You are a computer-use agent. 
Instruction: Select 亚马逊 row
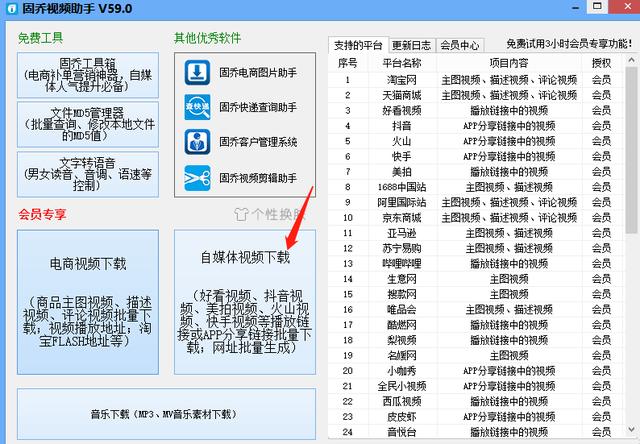[476, 233]
